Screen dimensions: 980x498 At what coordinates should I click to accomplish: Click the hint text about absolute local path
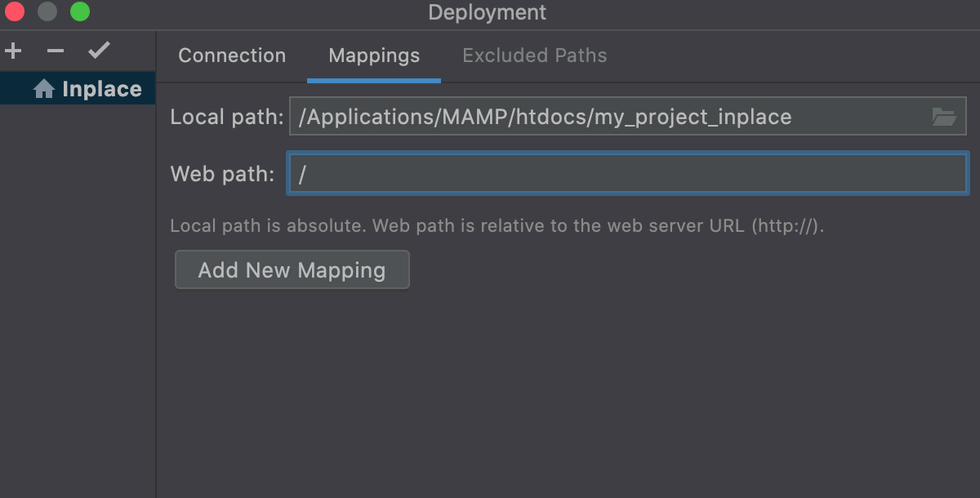tap(497, 225)
